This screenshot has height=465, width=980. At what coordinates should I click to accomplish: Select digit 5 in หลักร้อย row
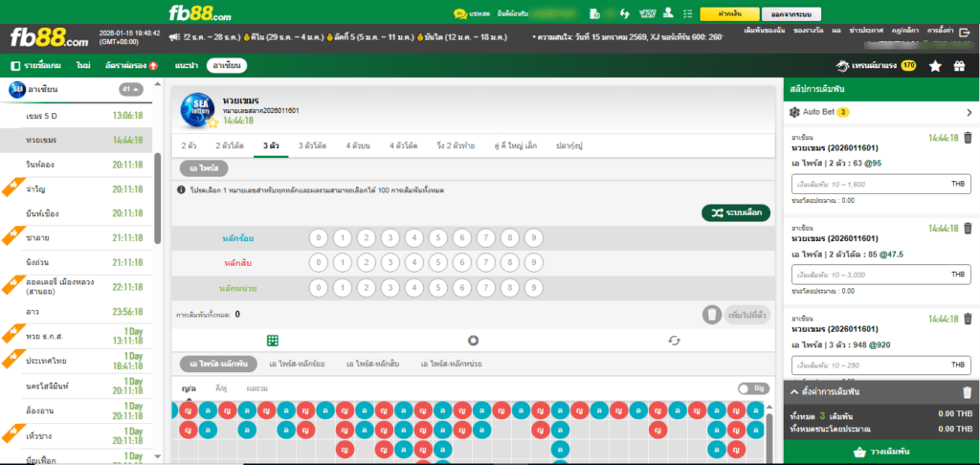click(x=438, y=238)
